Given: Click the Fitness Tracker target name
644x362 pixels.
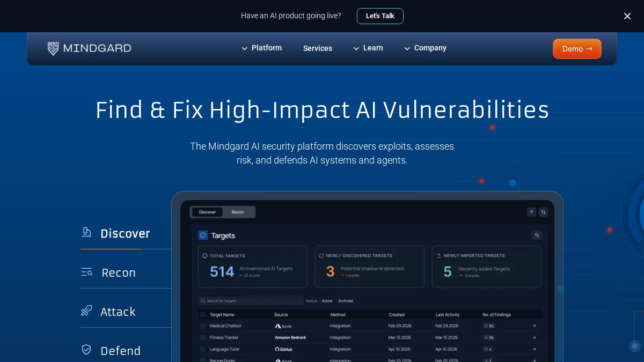Looking at the screenshot, I should tap(224, 338).
